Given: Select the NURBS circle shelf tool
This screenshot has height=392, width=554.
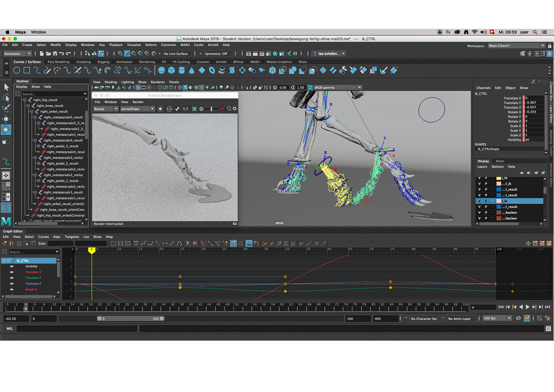Looking at the screenshot, I should (16, 70).
